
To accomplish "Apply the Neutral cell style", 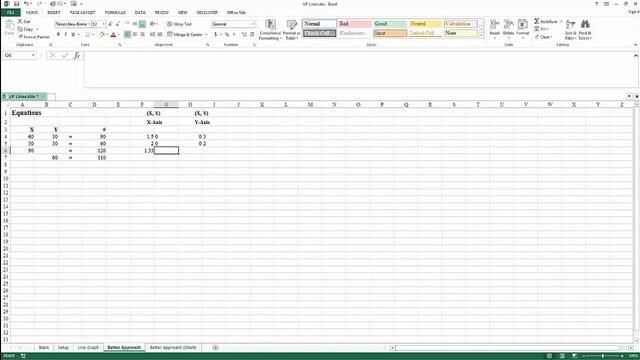I will tap(425, 24).
